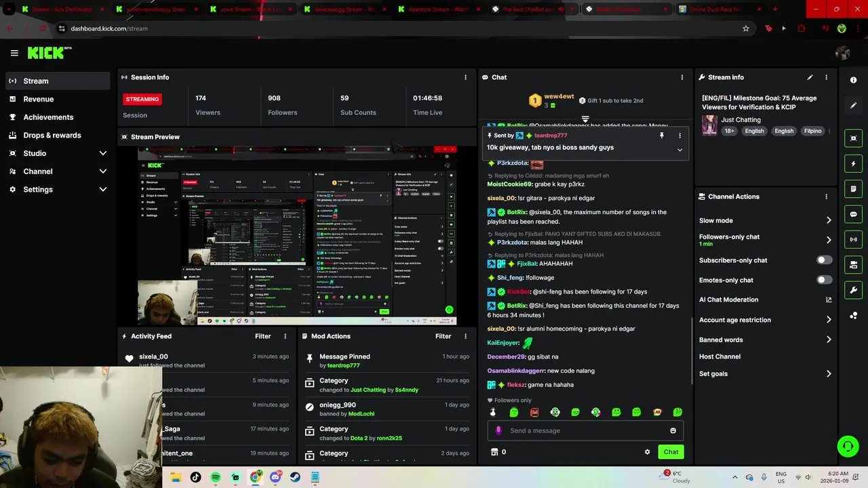Click the goose emote in chat bar

[492, 412]
